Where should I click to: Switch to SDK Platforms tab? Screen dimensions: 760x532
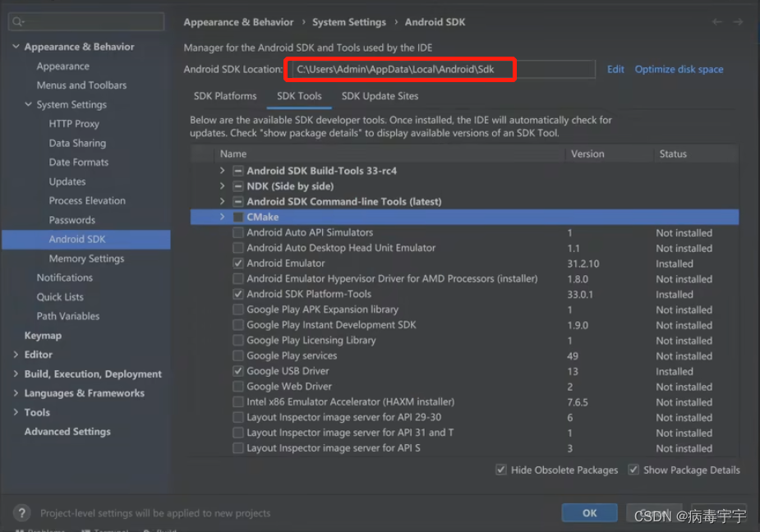coord(225,96)
